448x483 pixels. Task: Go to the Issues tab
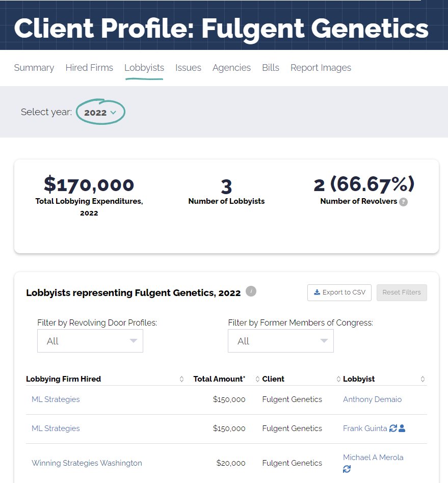click(x=188, y=67)
